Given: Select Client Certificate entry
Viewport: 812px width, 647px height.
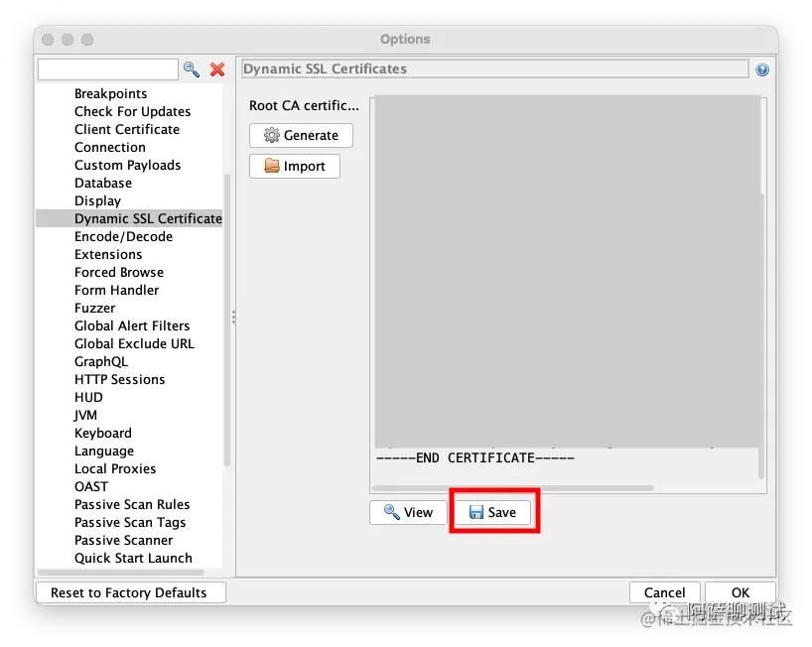Looking at the screenshot, I should [127, 129].
